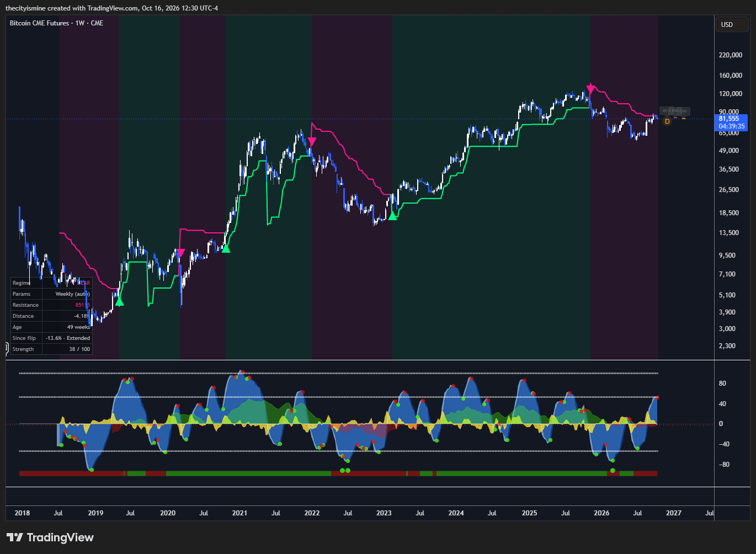Click the orange D event marker

[667, 121]
